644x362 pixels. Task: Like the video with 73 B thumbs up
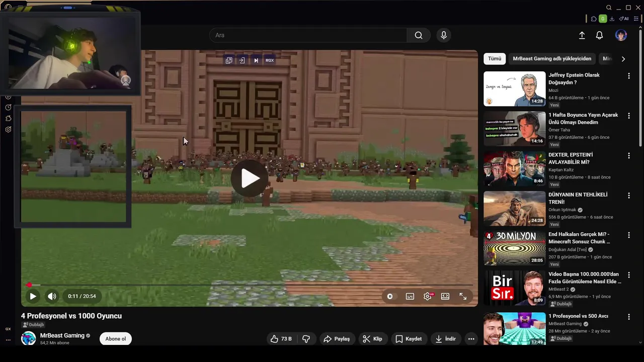281,339
